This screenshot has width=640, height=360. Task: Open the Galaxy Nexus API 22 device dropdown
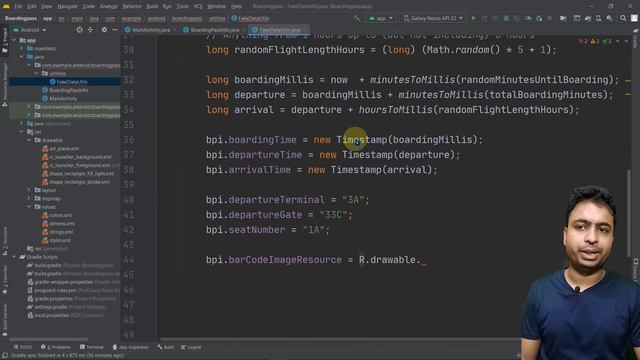pyautogui.click(x=433, y=18)
